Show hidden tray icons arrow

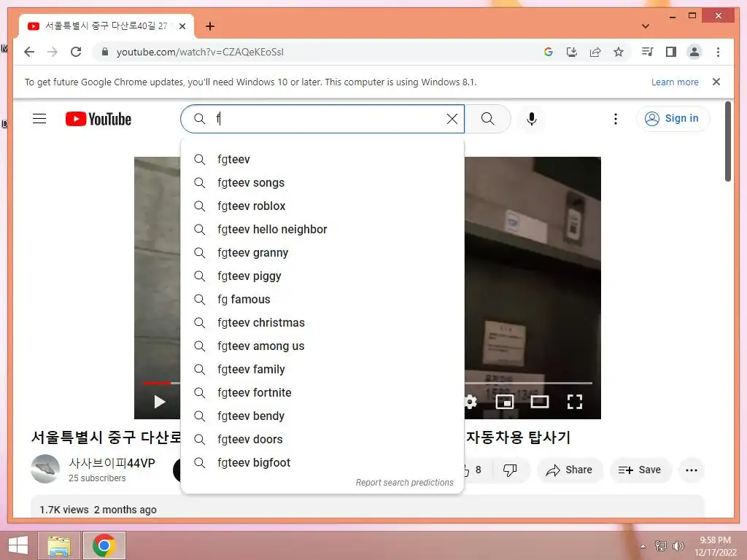tap(643, 546)
